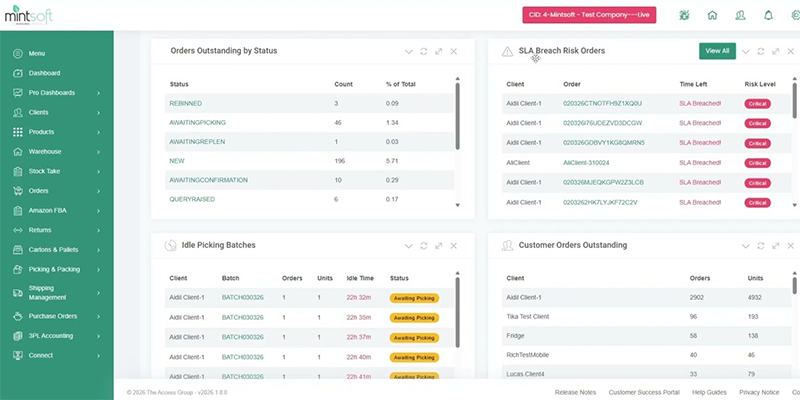This screenshot has height=400, width=800.
Task: Expand the Picking & Packing submenu
Action: [x=57, y=269]
